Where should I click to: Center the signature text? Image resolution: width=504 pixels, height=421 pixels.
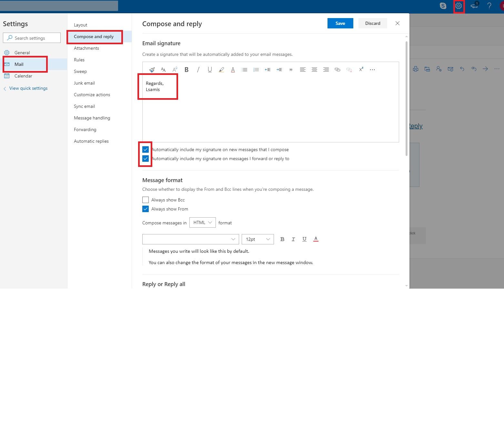click(x=314, y=69)
